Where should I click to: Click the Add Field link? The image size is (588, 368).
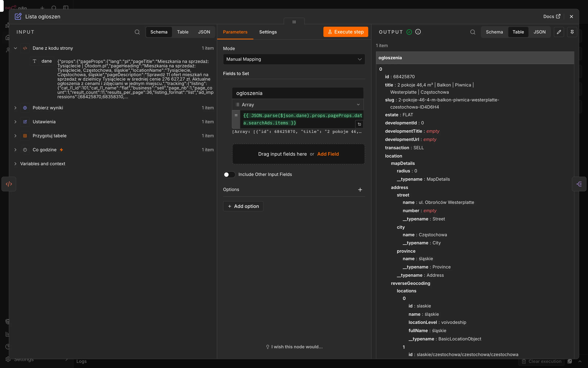(x=328, y=154)
